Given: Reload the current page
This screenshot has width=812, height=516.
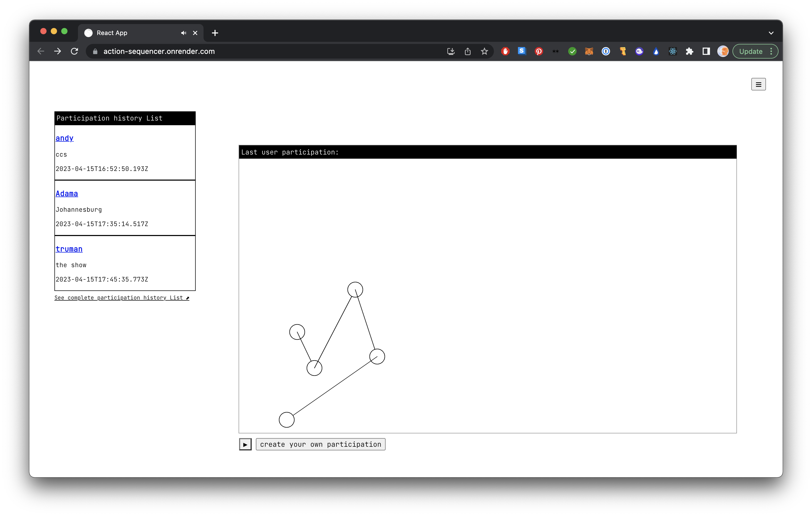Looking at the screenshot, I should tap(75, 51).
